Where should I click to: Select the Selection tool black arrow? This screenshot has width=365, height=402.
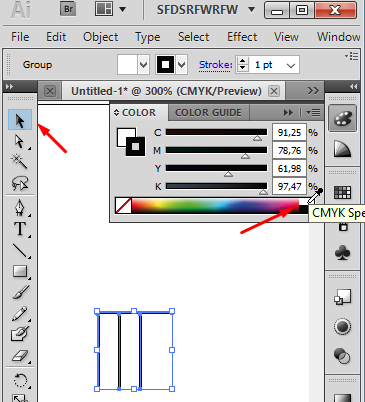tap(20, 120)
